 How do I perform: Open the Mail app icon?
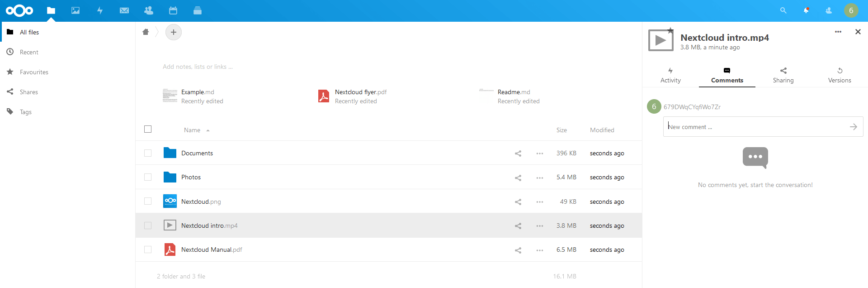[x=124, y=10]
